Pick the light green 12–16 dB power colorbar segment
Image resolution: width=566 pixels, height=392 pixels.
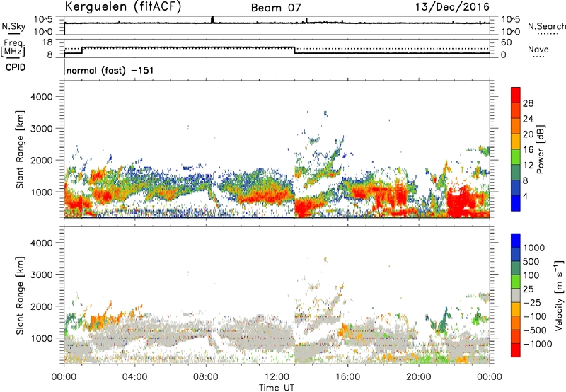tap(516, 157)
